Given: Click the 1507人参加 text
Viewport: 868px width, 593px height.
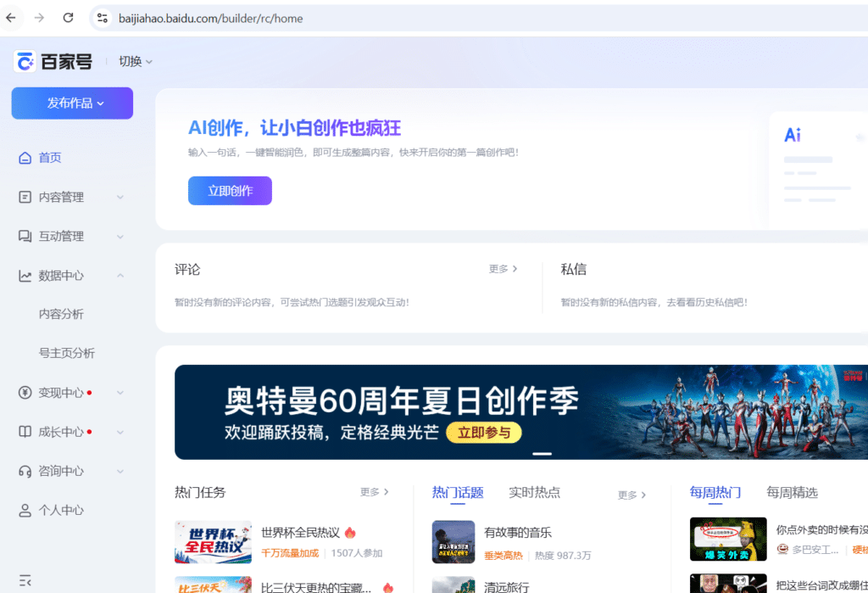Looking at the screenshot, I should click(357, 553).
